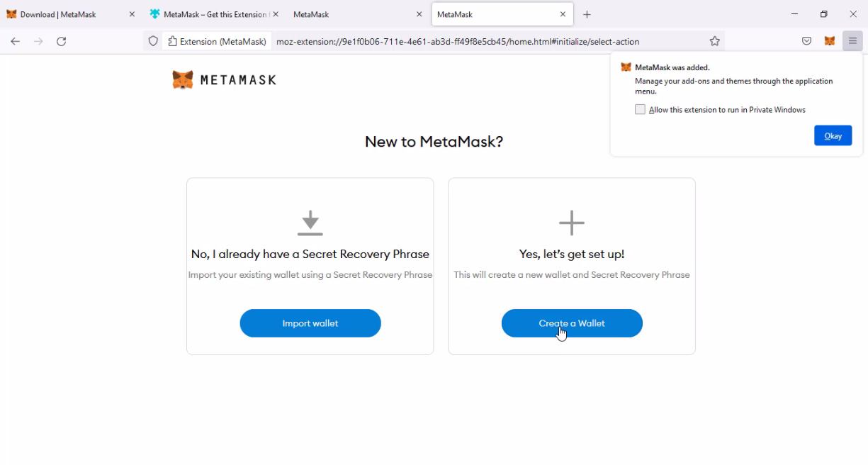
Task: Open the Firefox application menu
Action: point(852,41)
